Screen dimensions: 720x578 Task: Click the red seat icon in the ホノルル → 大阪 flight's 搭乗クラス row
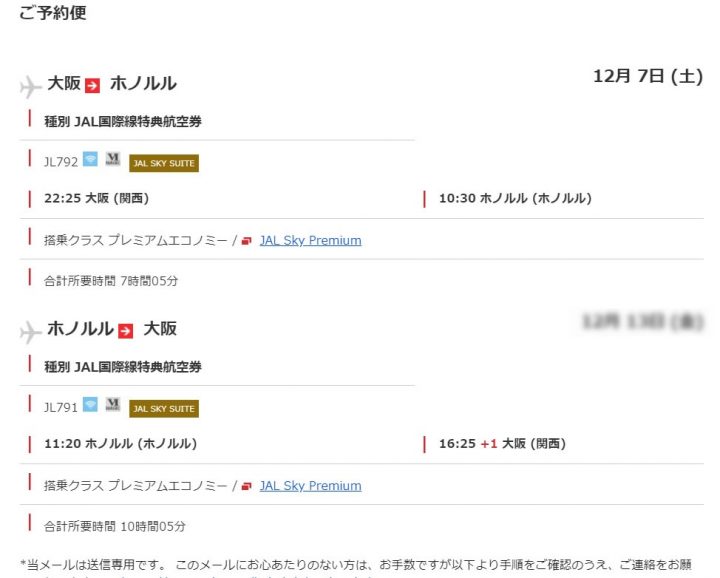click(247, 487)
